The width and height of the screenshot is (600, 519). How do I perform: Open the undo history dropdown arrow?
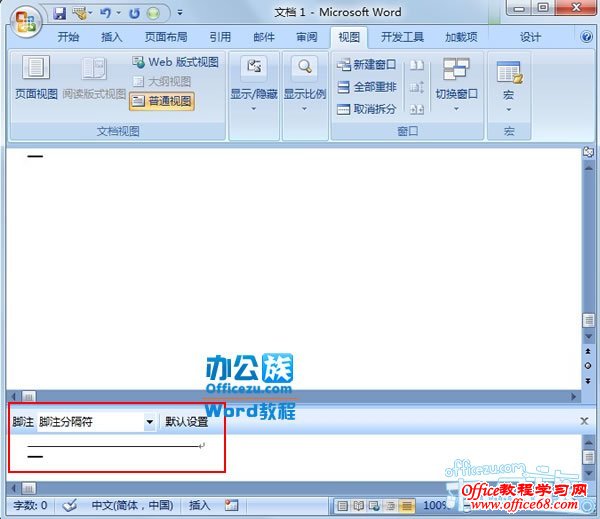click(118, 13)
